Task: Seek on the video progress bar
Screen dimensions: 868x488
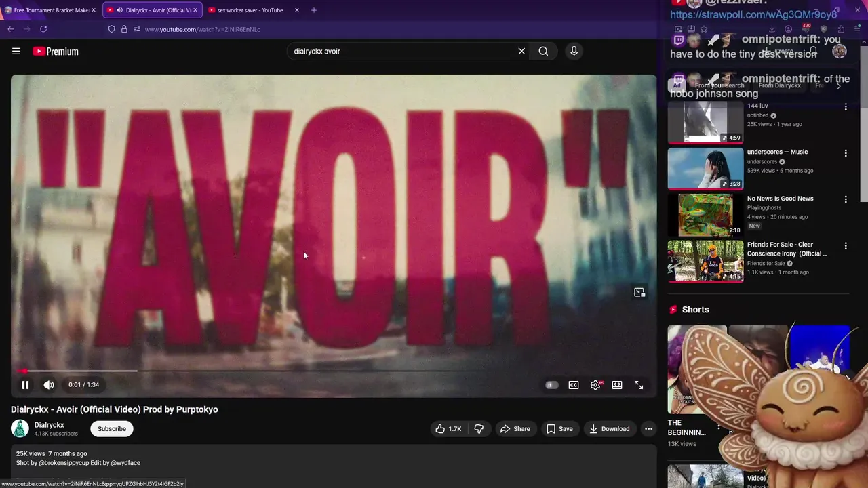Action: [333, 371]
